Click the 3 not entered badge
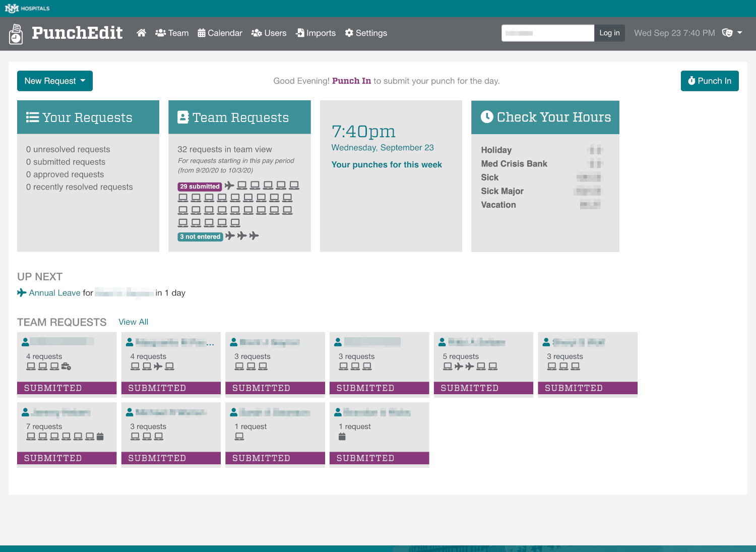Viewport: 756px width, 552px height. tap(200, 237)
